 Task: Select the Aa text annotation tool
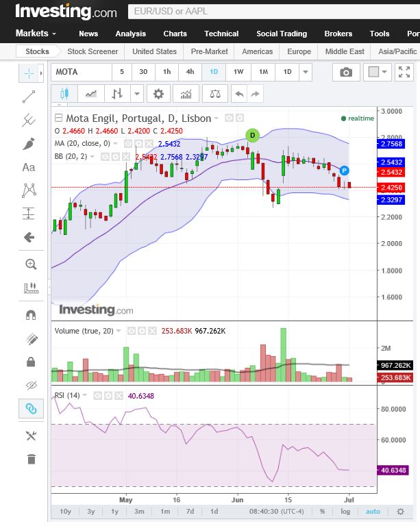[x=29, y=167]
